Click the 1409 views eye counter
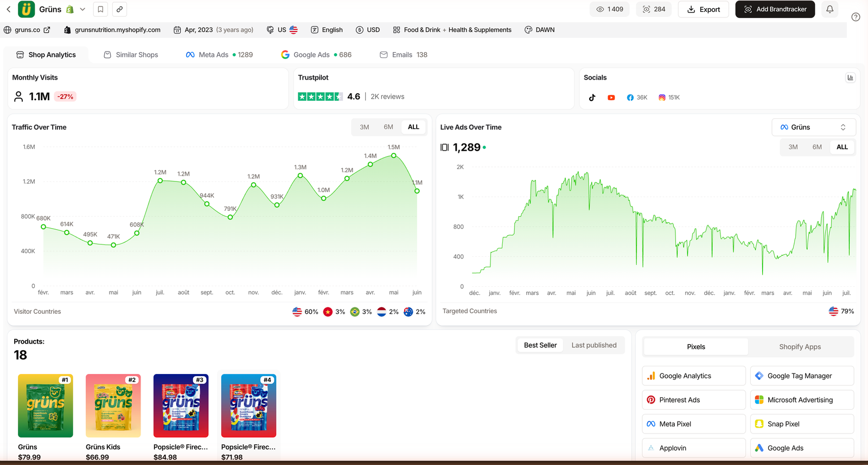This screenshot has width=868, height=465. coord(610,9)
